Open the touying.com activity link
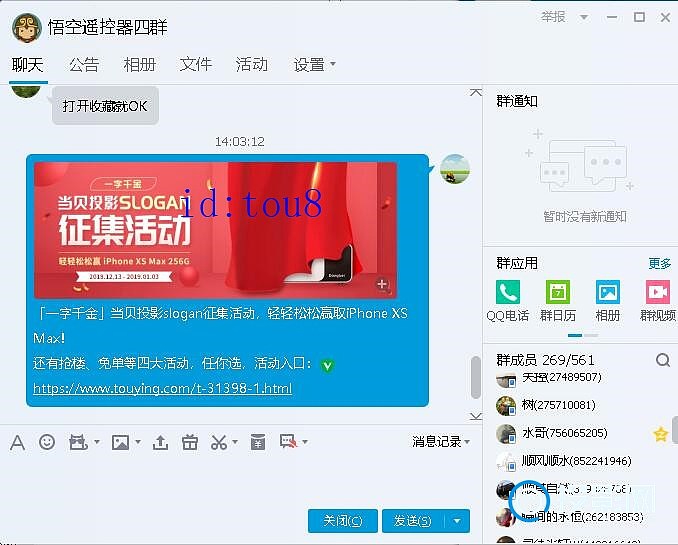Screen dimensions: 678x545 point(163,388)
